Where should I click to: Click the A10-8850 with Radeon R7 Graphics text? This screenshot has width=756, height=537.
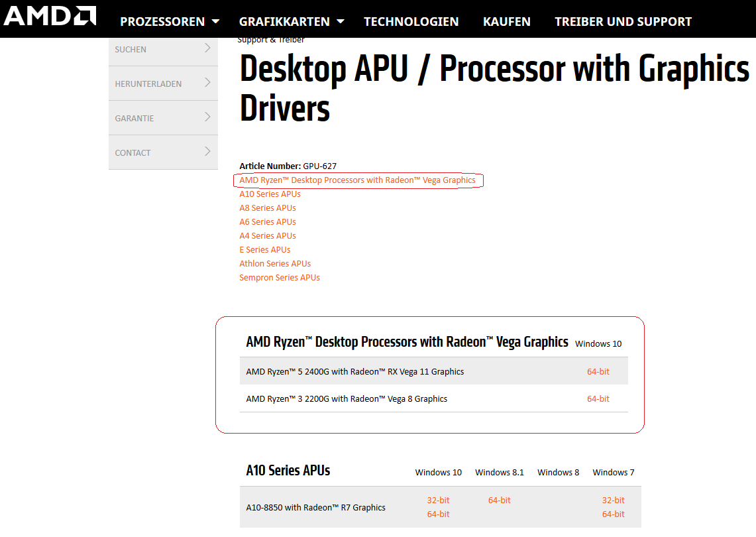pos(316,508)
